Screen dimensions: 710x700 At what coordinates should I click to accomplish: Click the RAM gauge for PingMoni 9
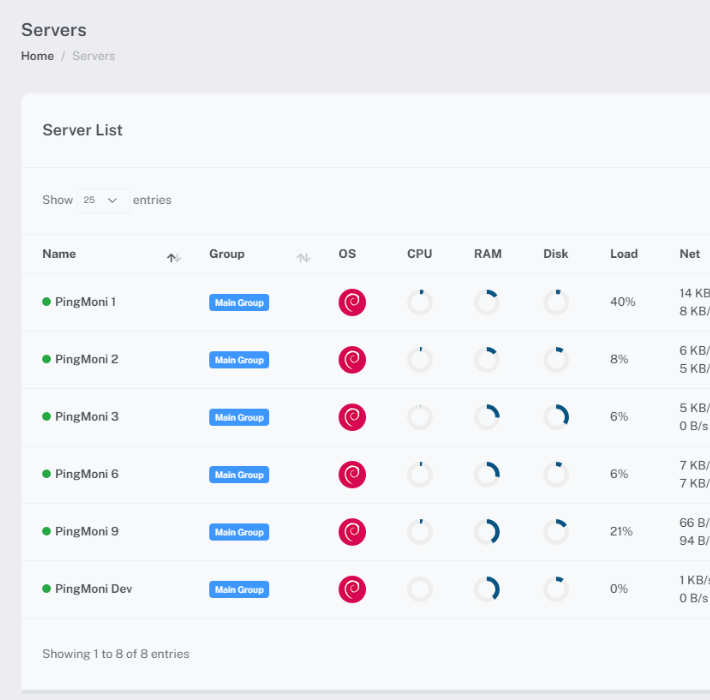pos(487,532)
